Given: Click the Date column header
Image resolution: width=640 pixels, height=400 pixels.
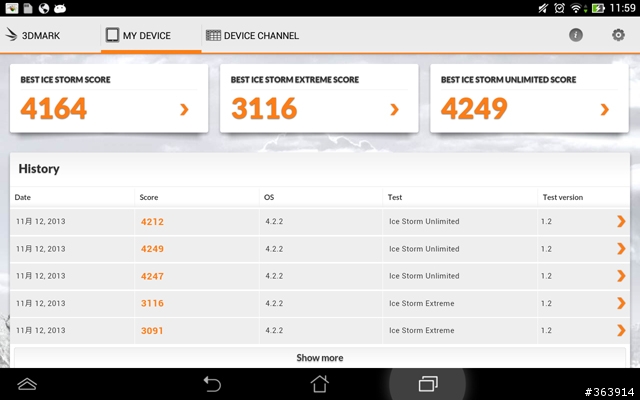Looking at the screenshot, I should pyautogui.click(x=22, y=197).
